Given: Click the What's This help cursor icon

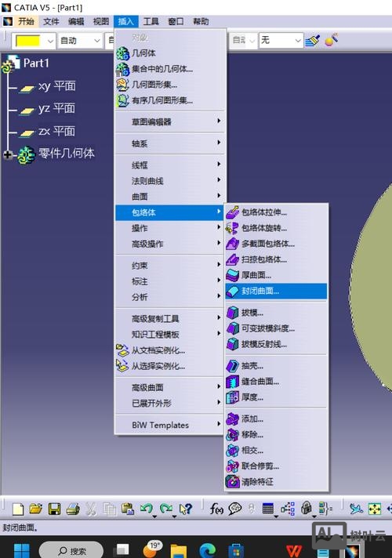Looking at the screenshot, I should pyautogui.click(x=186, y=509).
